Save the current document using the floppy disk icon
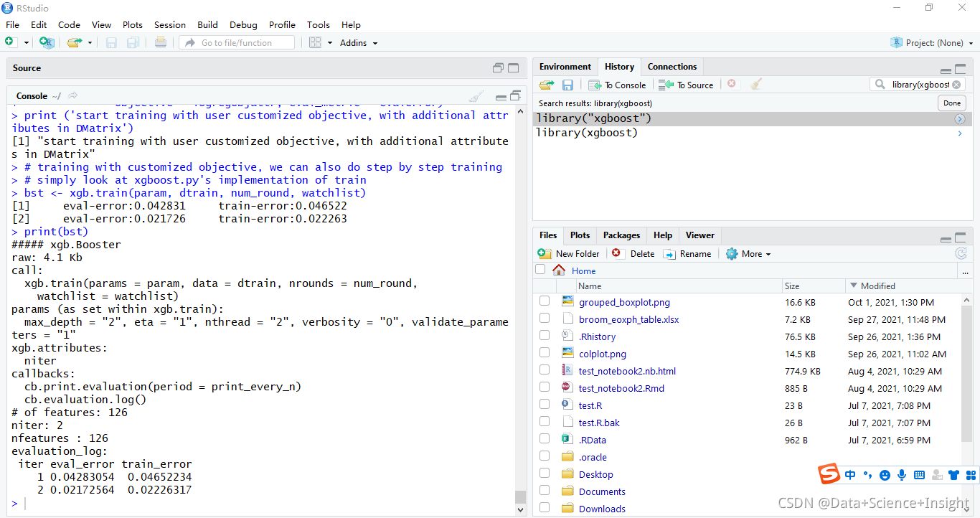Viewport: 980px width, 518px height. tap(110, 42)
